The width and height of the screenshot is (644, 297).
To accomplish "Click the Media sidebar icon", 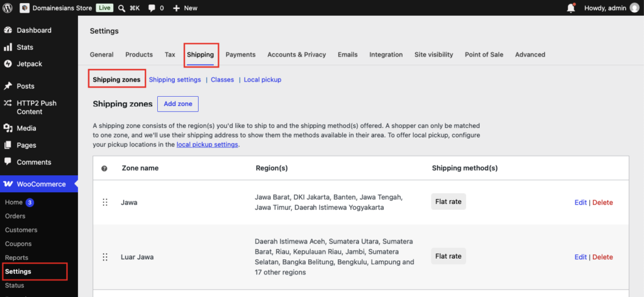I will coord(8,128).
